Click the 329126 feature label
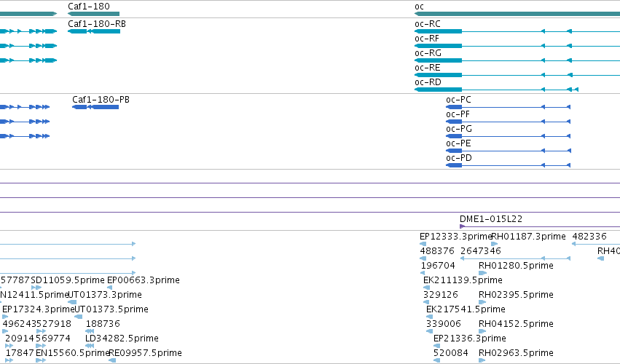620x364 pixels. (440, 295)
